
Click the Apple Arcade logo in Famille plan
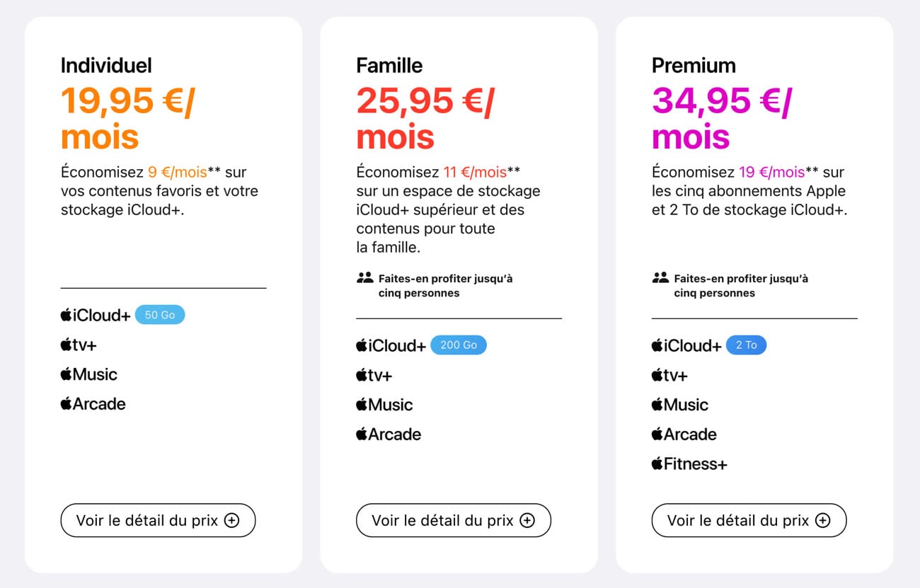tap(389, 434)
